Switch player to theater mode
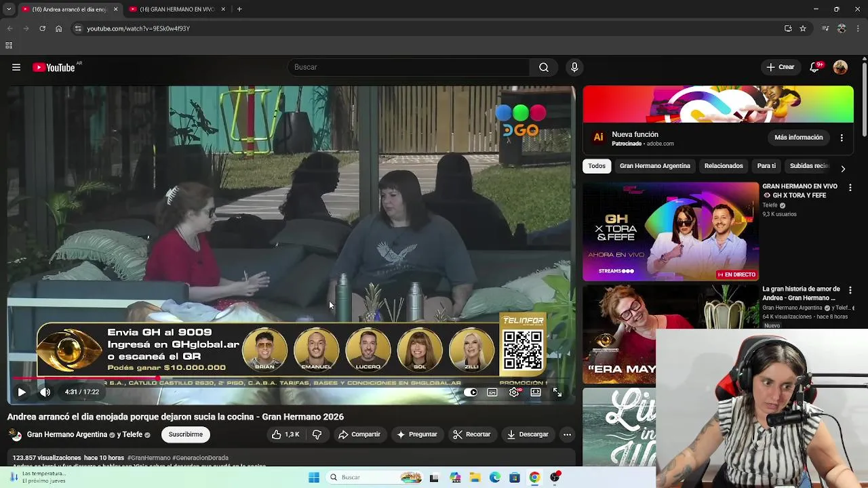Image resolution: width=868 pixels, height=488 pixels. click(x=536, y=392)
